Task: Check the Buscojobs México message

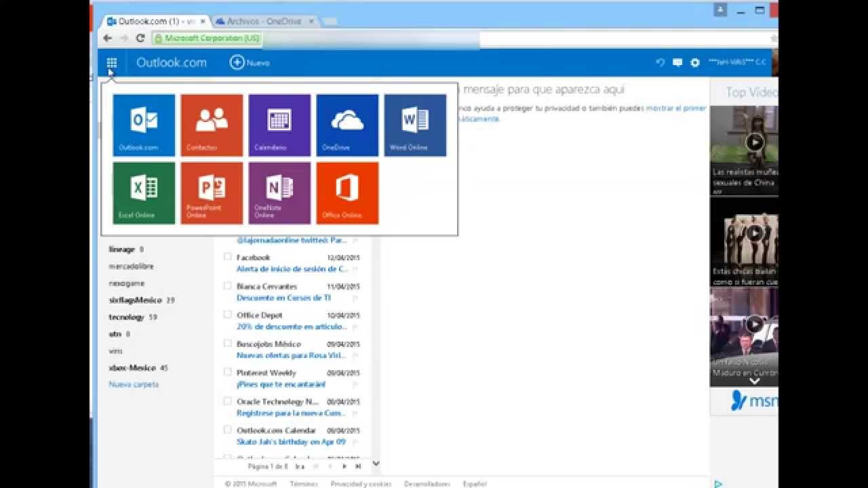Action: (228, 344)
